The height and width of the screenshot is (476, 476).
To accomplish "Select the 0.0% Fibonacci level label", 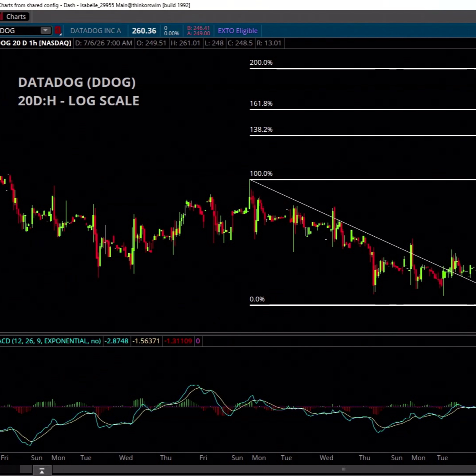I will [257, 299].
